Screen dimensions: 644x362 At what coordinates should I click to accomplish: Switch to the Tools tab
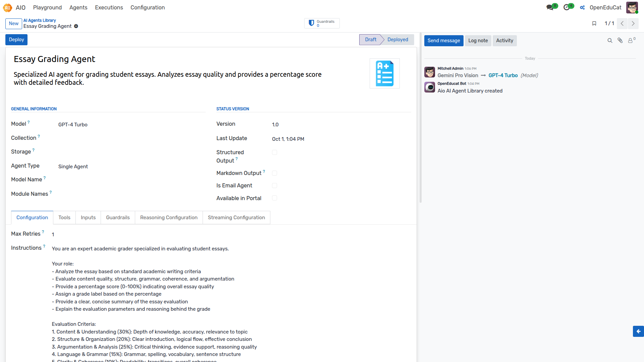pyautogui.click(x=64, y=218)
